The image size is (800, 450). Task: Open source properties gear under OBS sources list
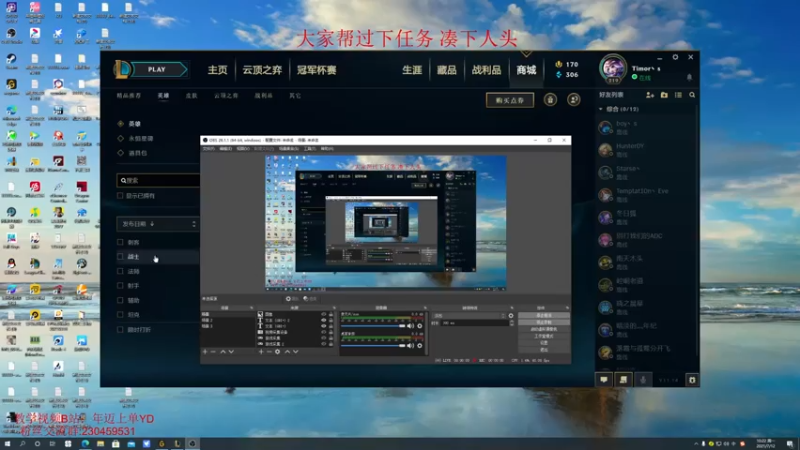coord(278,352)
